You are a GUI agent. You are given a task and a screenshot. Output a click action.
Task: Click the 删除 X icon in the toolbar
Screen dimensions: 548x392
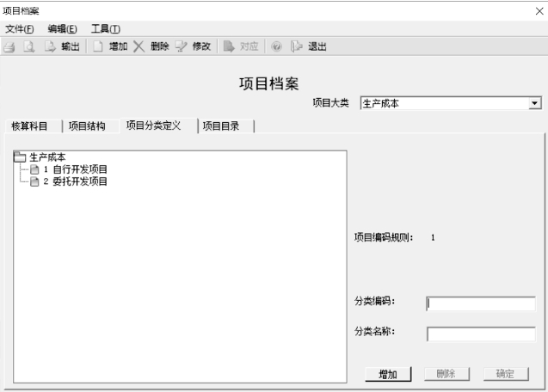pos(139,46)
